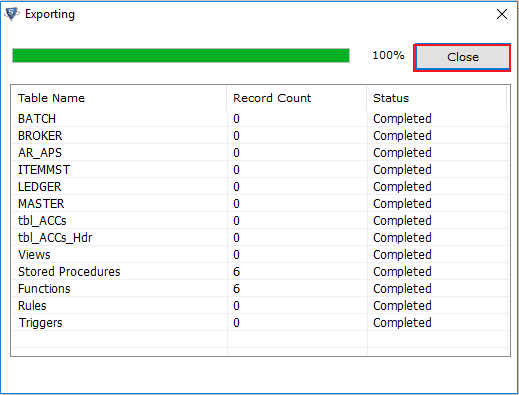Select the tbl_ACCs_Hdr table row
519x395 pixels.
[x=260, y=238]
